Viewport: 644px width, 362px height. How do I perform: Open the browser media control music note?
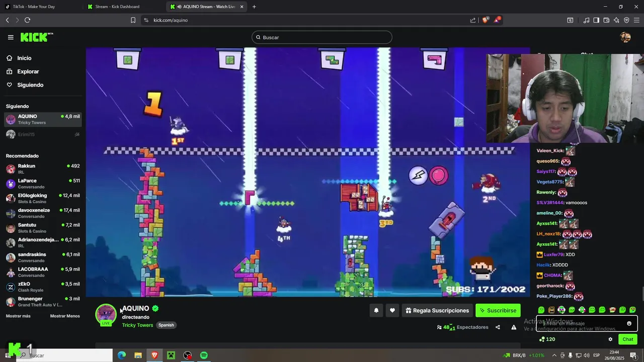pos(586,20)
